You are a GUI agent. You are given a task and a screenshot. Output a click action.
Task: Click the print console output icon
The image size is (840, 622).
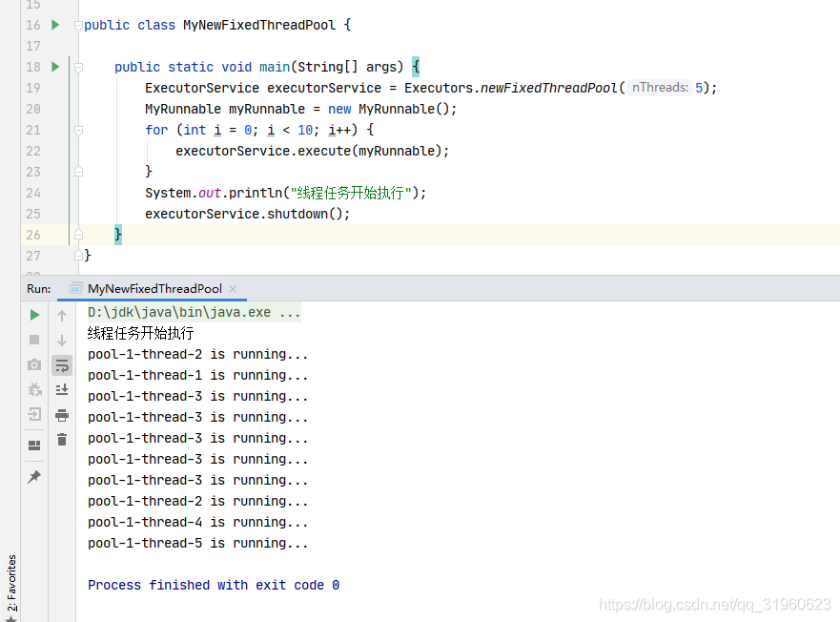(62, 414)
